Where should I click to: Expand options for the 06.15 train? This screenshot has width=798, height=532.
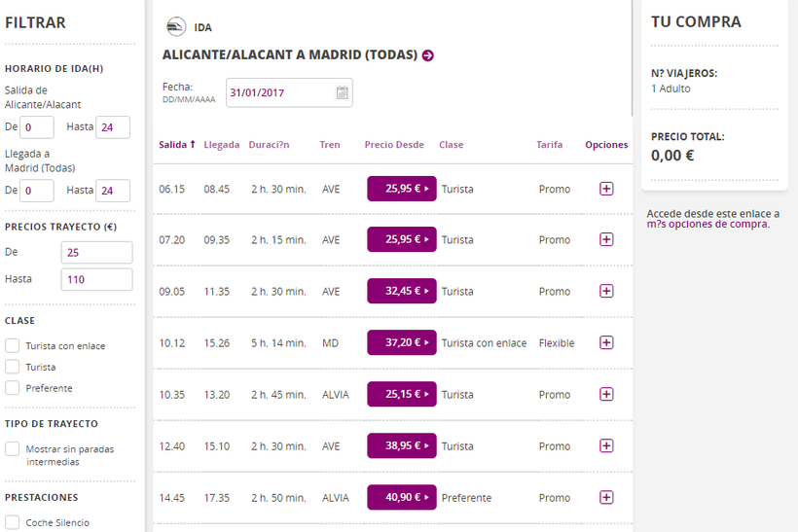point(606,189)
